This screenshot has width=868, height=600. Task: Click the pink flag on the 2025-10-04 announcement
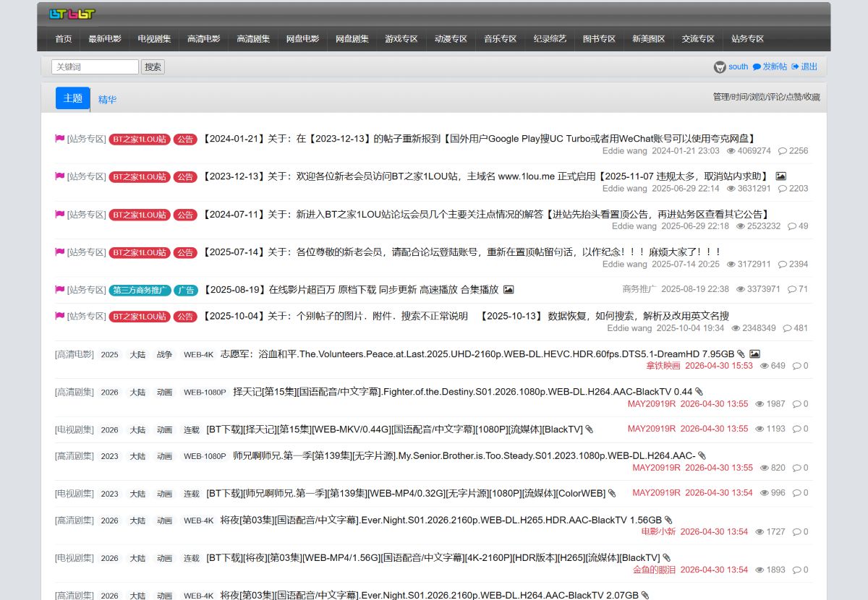click(60, 316)
